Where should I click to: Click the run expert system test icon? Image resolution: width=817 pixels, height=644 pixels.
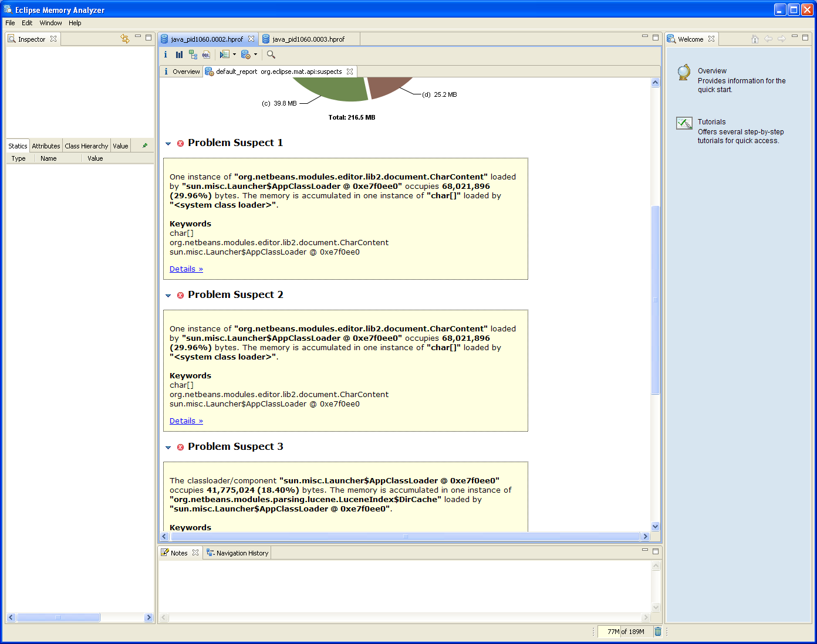click(246, 55)
